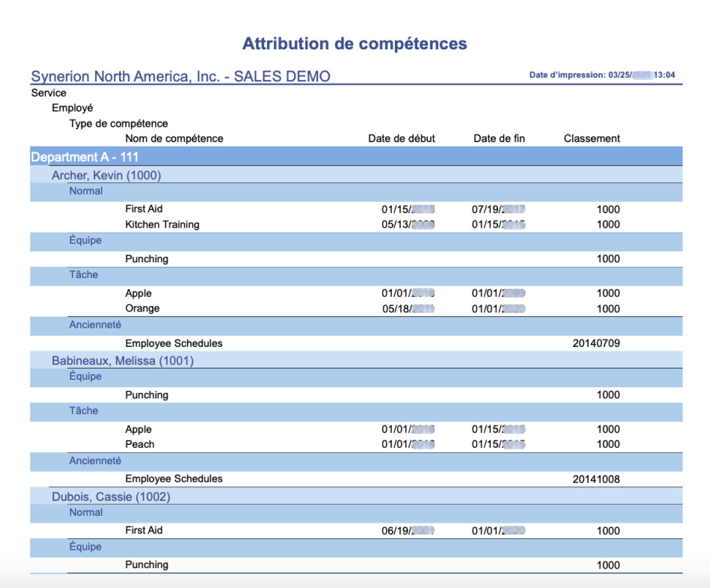Click Punching skill under Dubois, Cassie
The width and height of the screenshot is (710, 588).
(147, 565)
